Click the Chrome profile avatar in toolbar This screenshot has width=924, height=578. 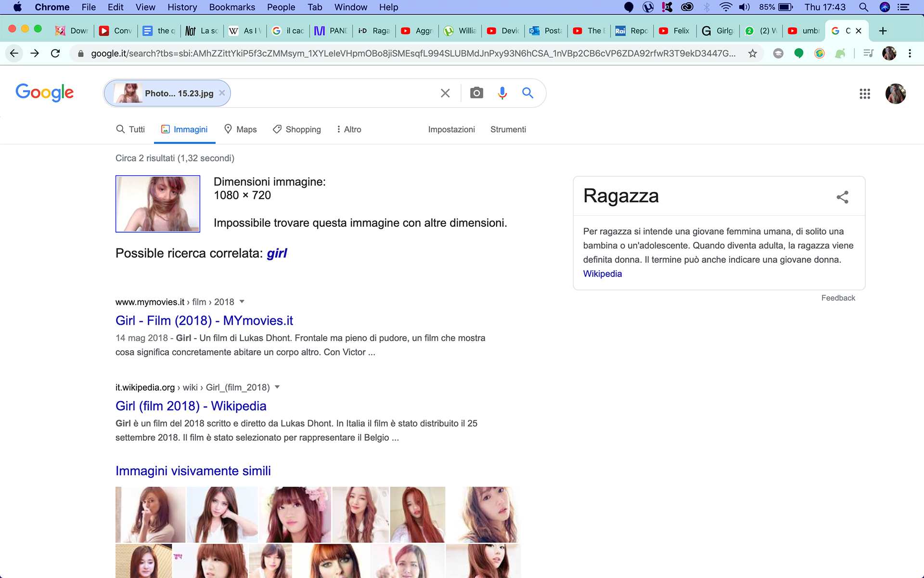889,53
